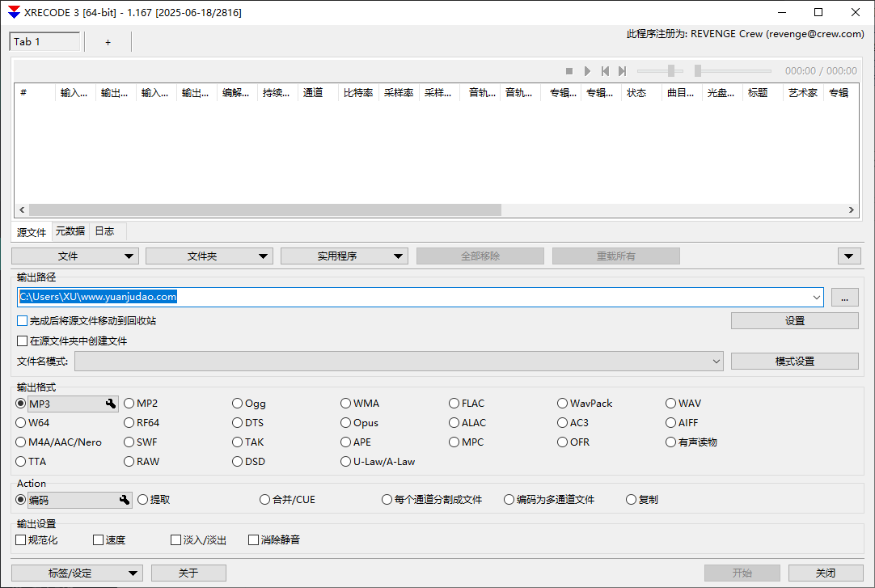Skip to next track icon
The height and width of the screenshot is (588, 875).
point(622,71)
